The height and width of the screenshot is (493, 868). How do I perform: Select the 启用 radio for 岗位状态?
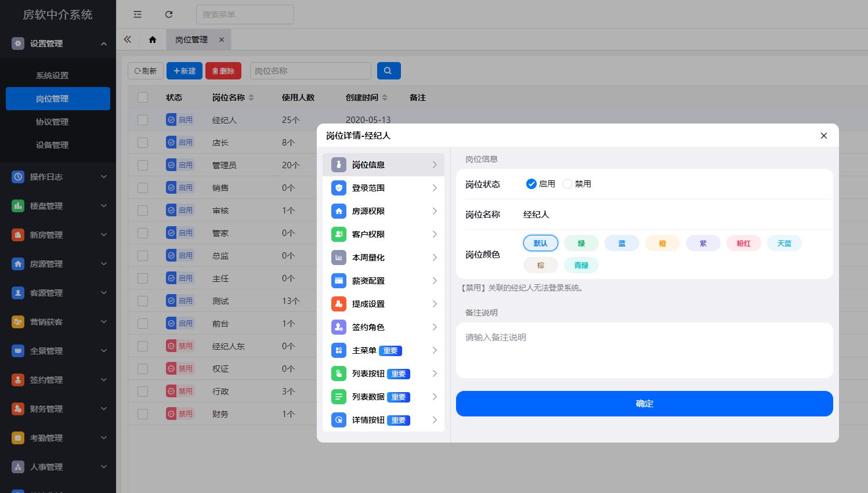tap(531, 184)
